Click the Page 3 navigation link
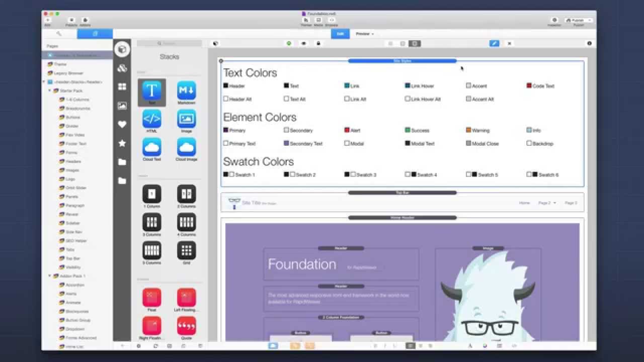This screenshot has width=644, height=362. (x=571, y=203)
